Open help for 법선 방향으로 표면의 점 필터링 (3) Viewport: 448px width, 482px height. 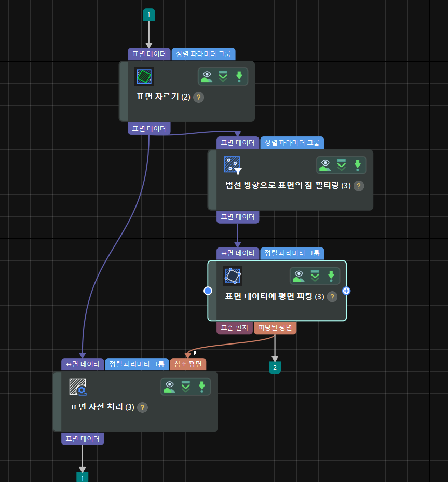pos(359,186)
